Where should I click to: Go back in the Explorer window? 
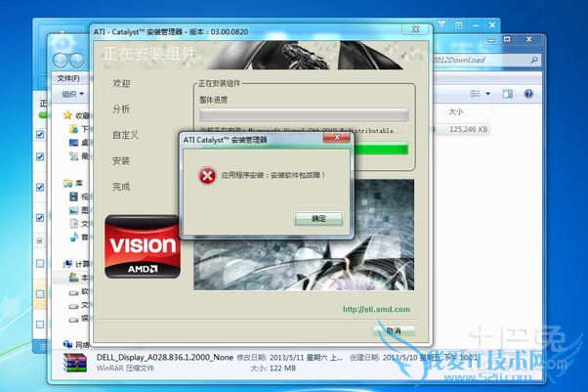pyautogui.click(x=60, y=60)
